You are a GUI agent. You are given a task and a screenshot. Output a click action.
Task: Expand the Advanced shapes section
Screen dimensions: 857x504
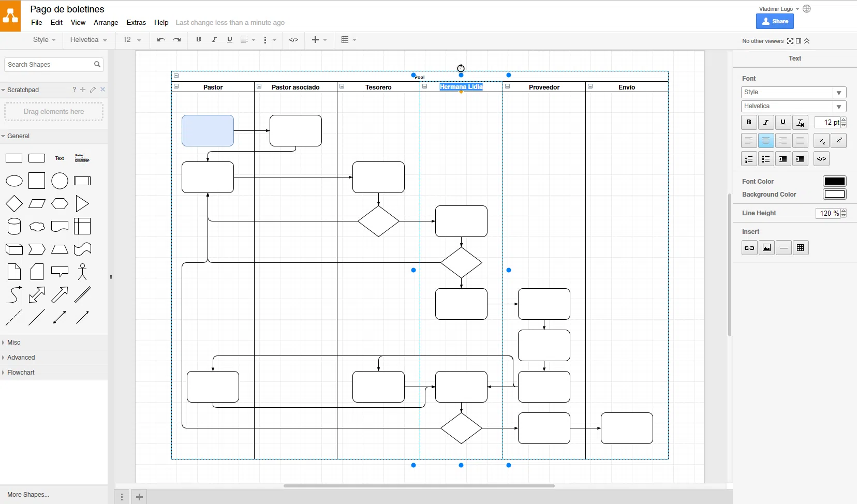[x=21, y=358]
